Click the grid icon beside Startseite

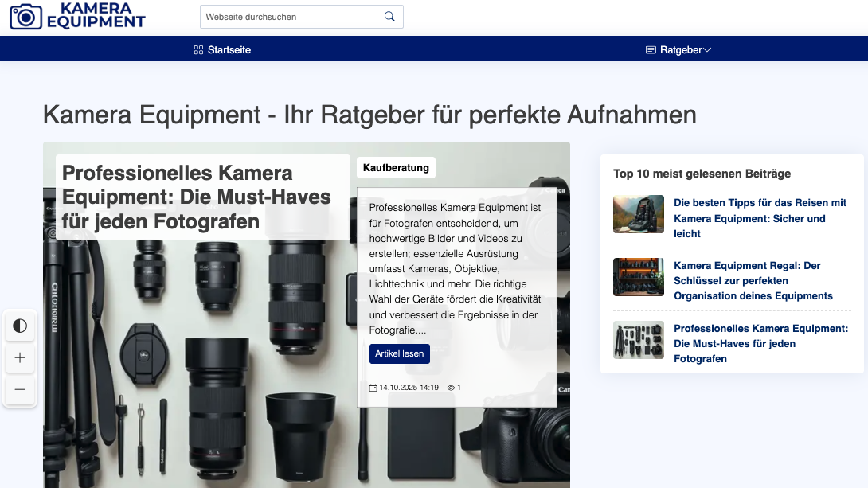(197, 49)
